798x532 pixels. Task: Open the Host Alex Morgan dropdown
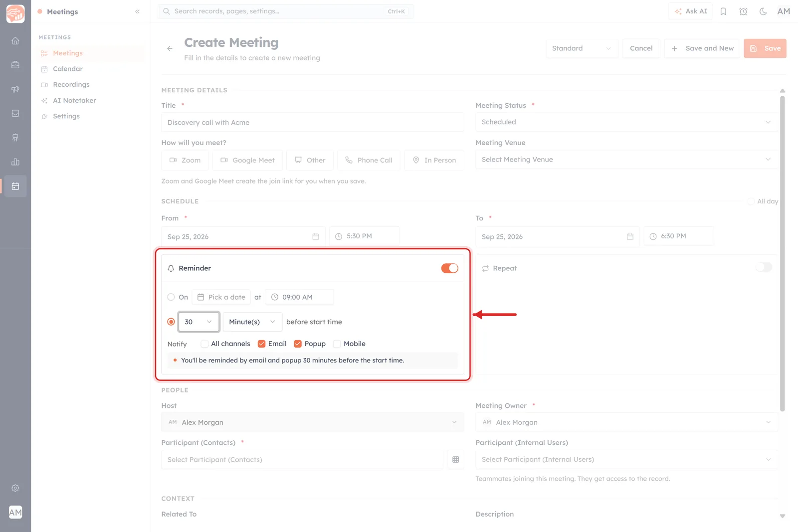pyautogui.click(x=313, y=422)
